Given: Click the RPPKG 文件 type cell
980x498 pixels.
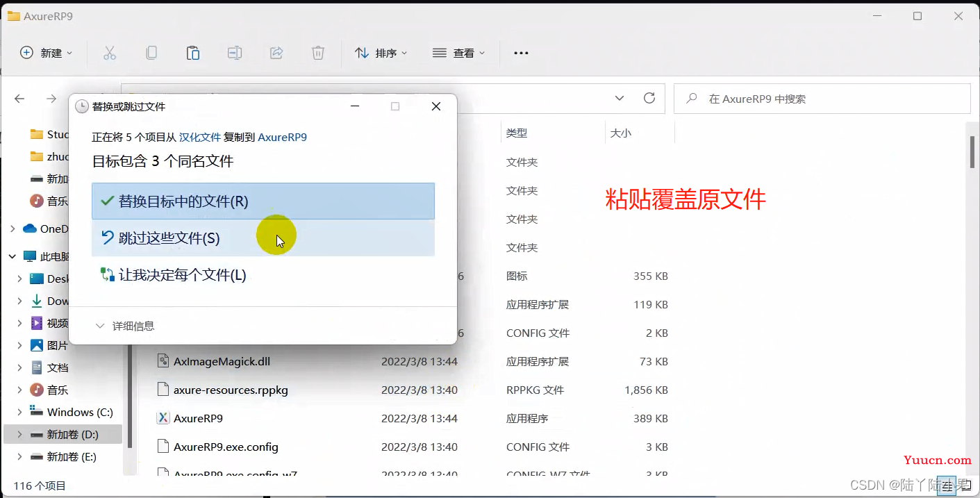Looking at the screenshot, I should tap(535, 390).
